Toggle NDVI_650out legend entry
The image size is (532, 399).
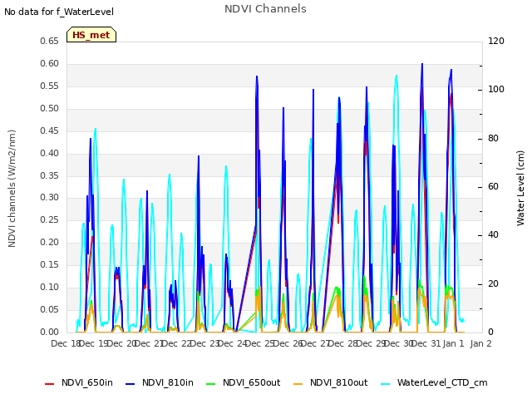point(244,382)
